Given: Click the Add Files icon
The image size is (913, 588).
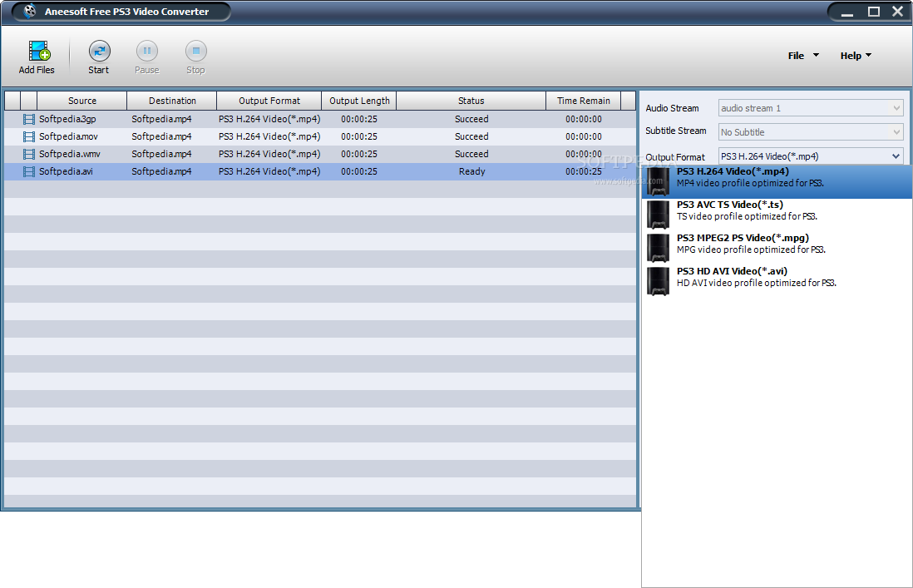Looking at the screenshot, I should pos(38,52).
